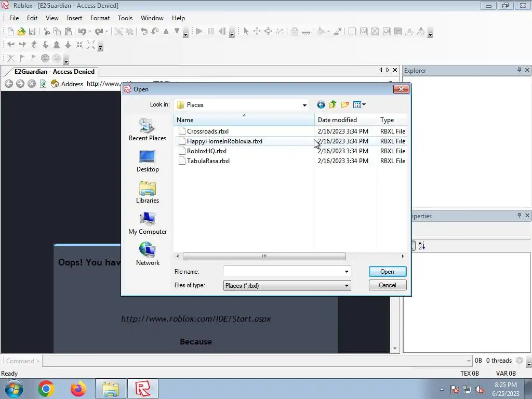Viewport: 532px width, 399px height.
Task: Open overflow options after the play controls
Action: click(x=232, y=33)
